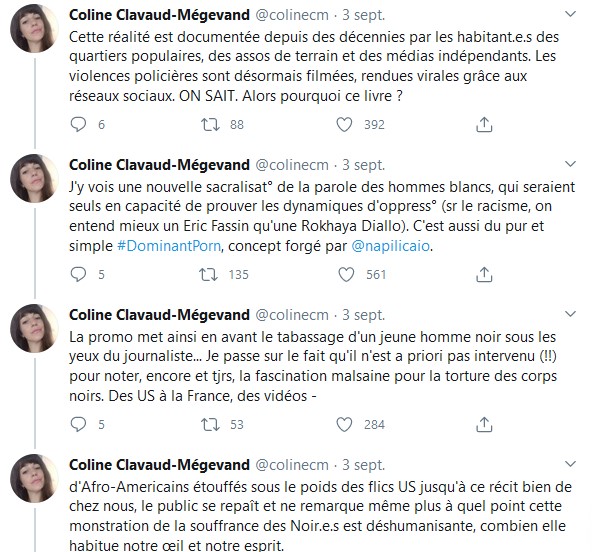Open the @napilicaio mention link
The image size is (592, 552).
click(x=390, y=246)
